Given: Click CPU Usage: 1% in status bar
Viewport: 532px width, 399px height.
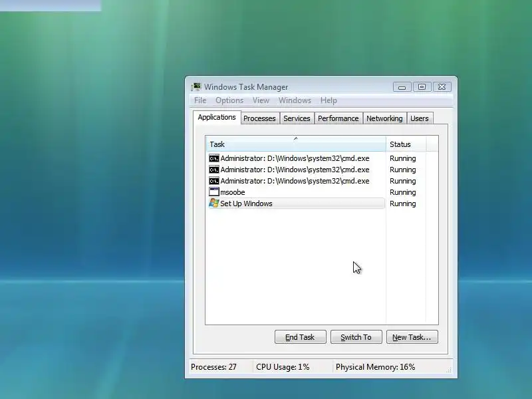Looking at the screenshot, I should point(283,367).
